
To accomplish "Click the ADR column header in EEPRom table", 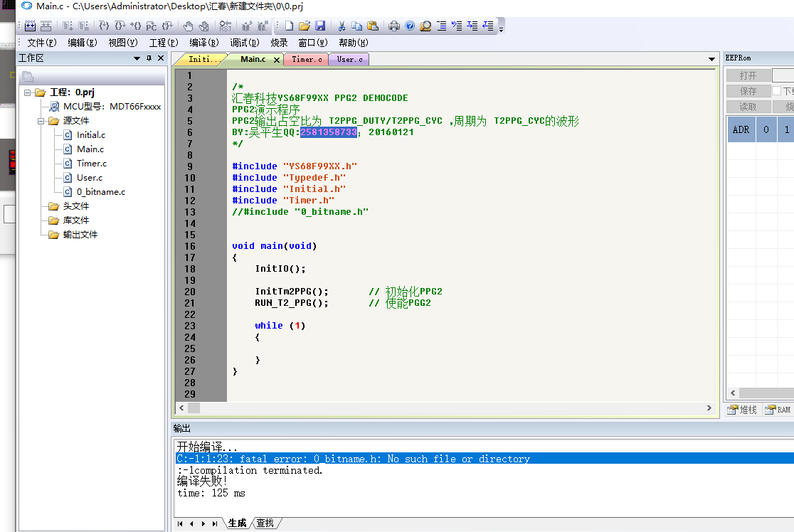I will click(x=741, y=129).
